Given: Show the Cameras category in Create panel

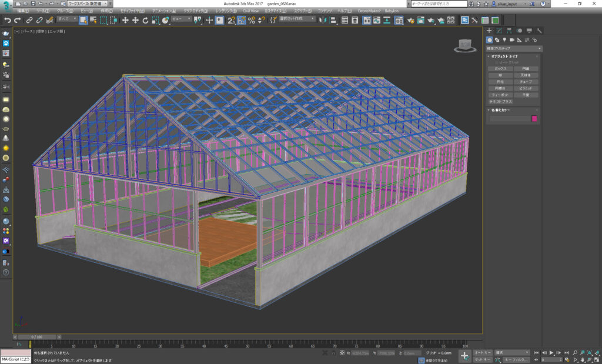Looking at the screenshot, I should coord(511,39).
